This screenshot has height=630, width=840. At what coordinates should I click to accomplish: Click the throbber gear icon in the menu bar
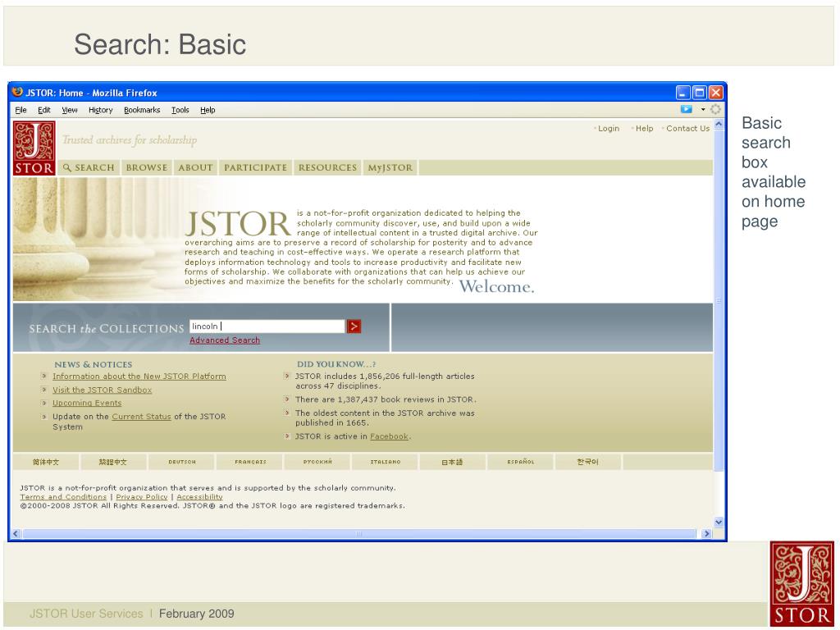pyautogui.click(x=715, y=109)
